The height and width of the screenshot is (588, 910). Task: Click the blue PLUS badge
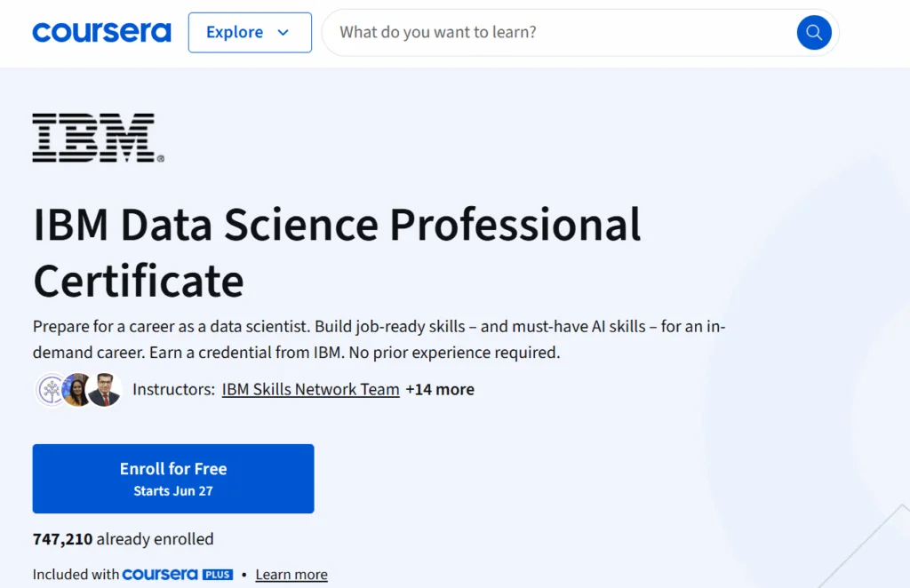(218, 575)
